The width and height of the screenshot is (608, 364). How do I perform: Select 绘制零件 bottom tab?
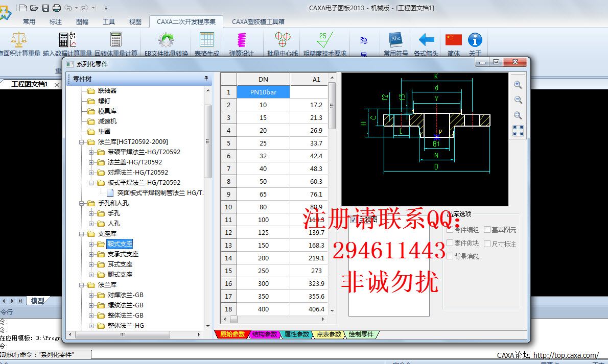[x=361, y=334]
